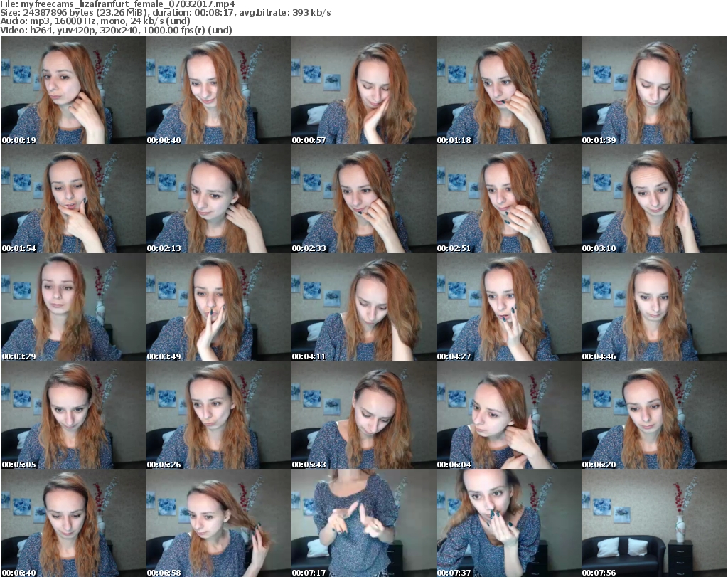Select the thumbnail stamped 00:03:10

coord(654,198)
